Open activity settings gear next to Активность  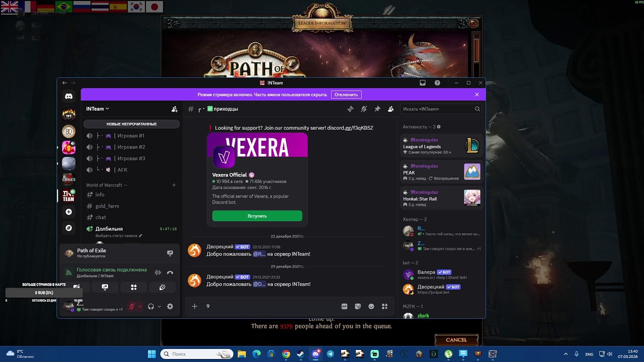pos(439,127)
